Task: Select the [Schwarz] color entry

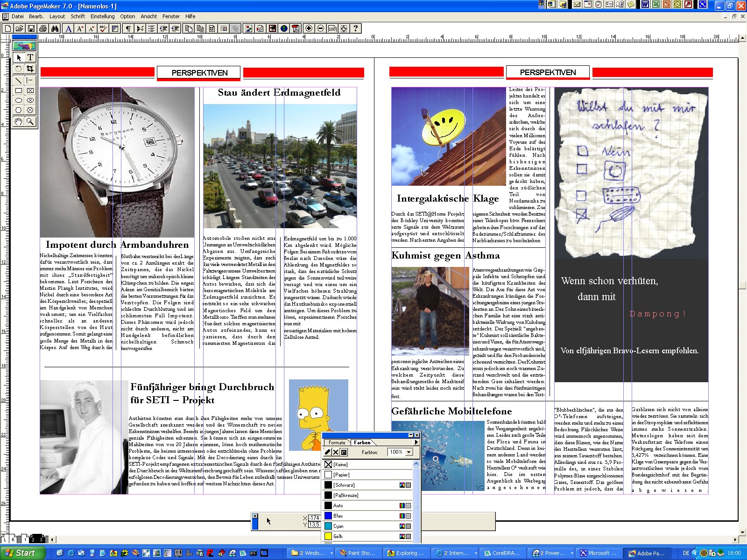Action: [x=368, y=485]
